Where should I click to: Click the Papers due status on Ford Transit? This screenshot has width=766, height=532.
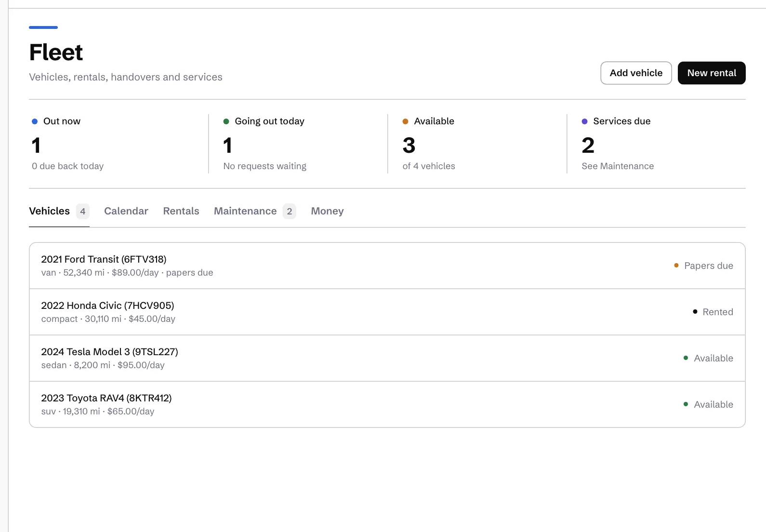703,266
